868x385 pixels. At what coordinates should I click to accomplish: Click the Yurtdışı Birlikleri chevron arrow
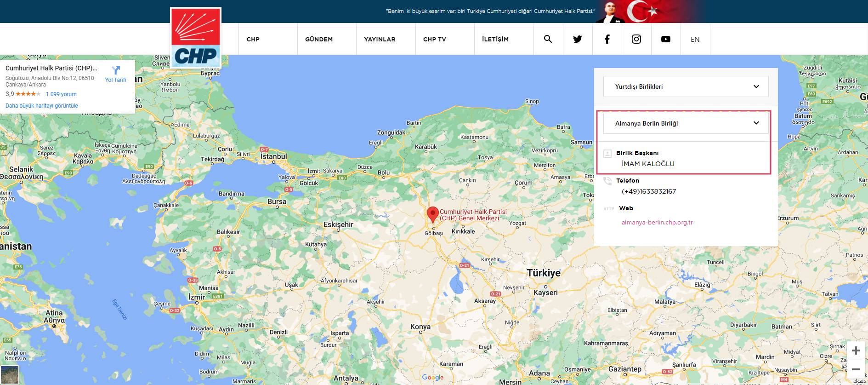click(756, 86)
